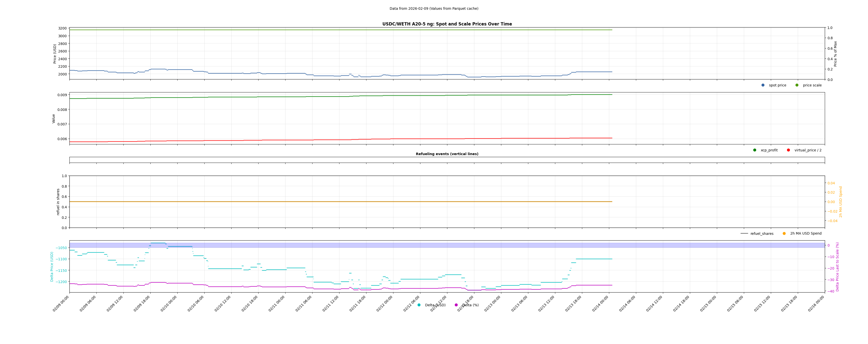
Task: Click the Refueling events subplot title
Action: pyautogui.click(x=447, y=154)
